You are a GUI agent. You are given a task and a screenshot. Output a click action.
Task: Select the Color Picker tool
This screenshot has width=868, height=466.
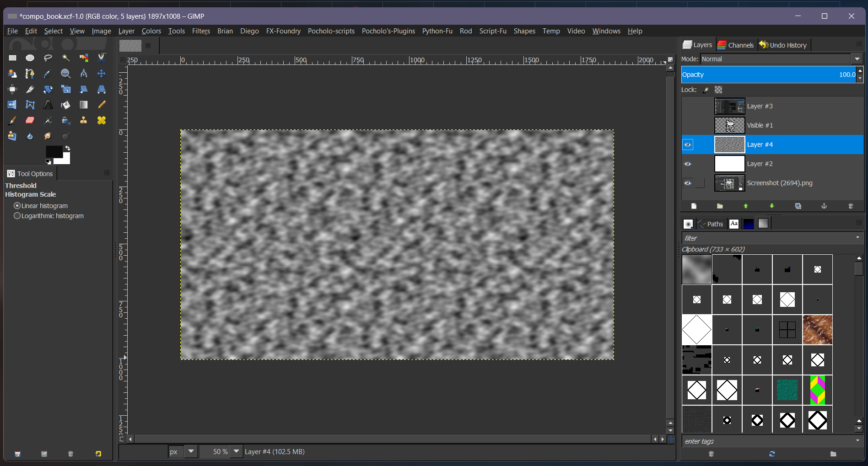pyautogui.click(x=48, y=74)
